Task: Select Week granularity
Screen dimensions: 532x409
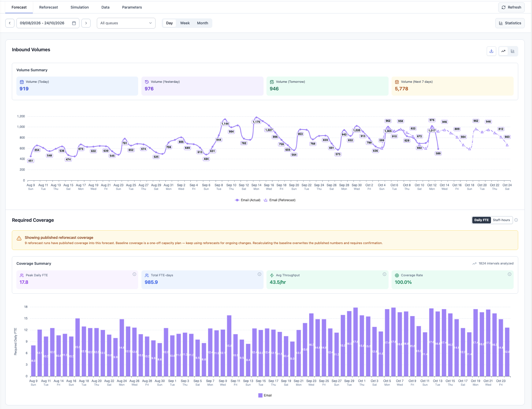Action: pyautogui.click(x=185, y=23)
